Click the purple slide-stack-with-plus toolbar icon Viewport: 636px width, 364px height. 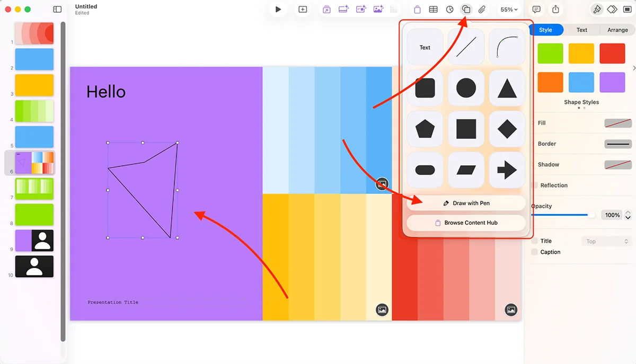click(326, 9)
